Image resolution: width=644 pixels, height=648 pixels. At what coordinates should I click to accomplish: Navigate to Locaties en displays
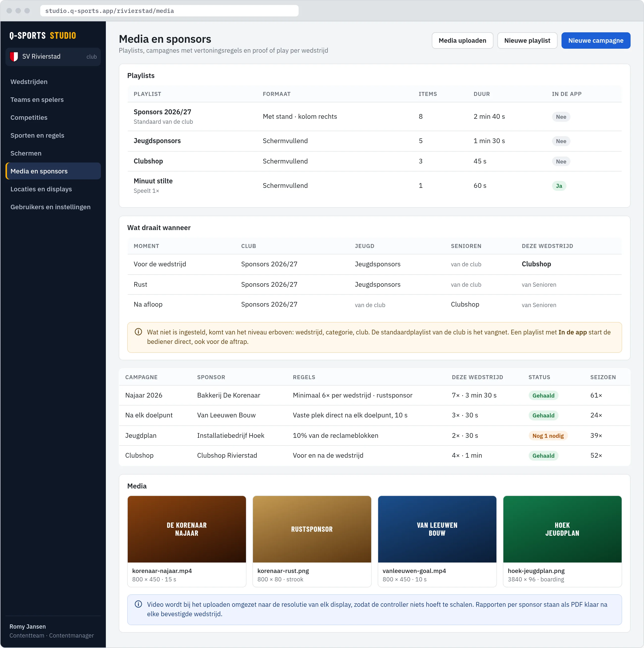tap(53, 189)
